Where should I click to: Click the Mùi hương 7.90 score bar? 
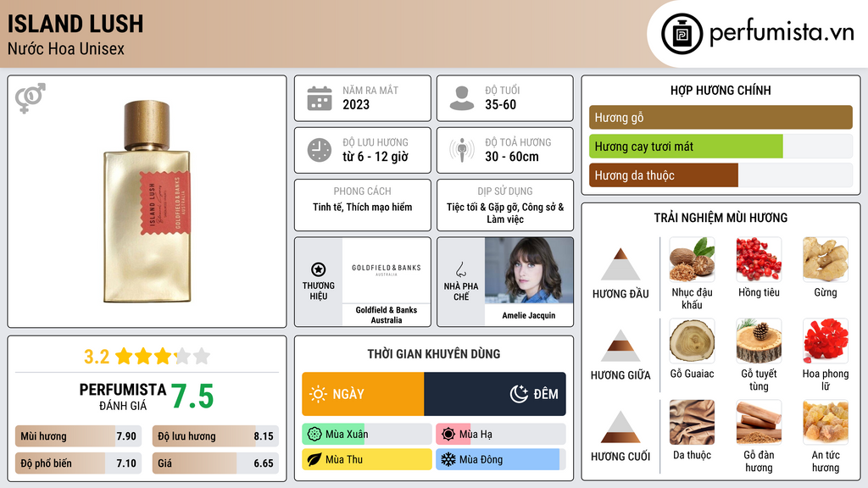click(79, 436)
